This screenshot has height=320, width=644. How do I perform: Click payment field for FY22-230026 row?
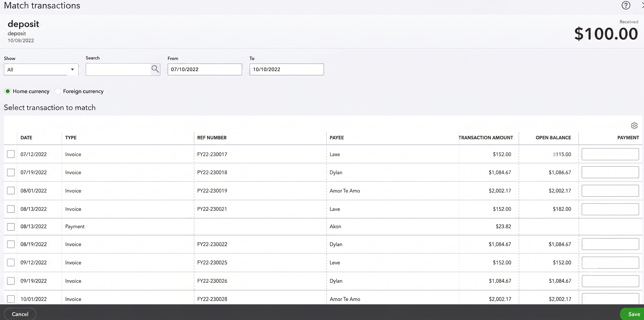[x=610, y=281]
